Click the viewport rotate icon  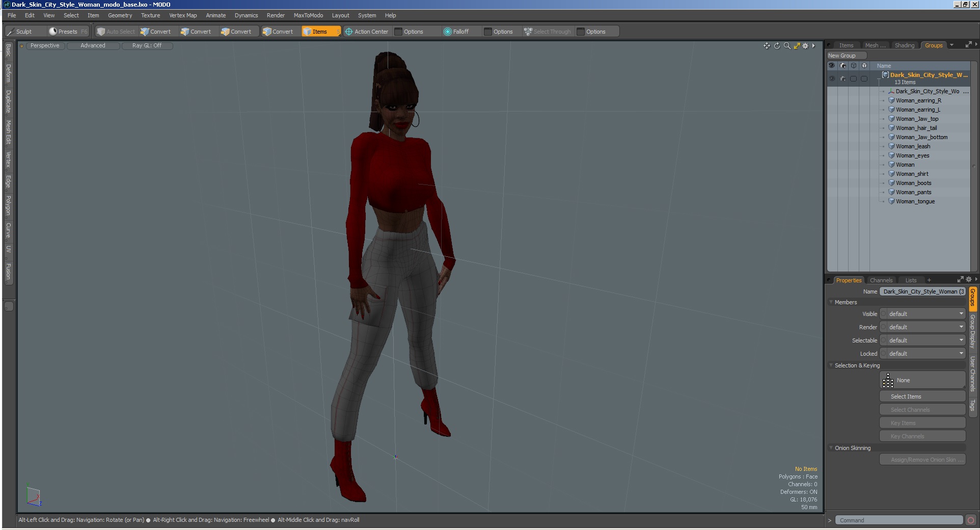tap(777, 46)
